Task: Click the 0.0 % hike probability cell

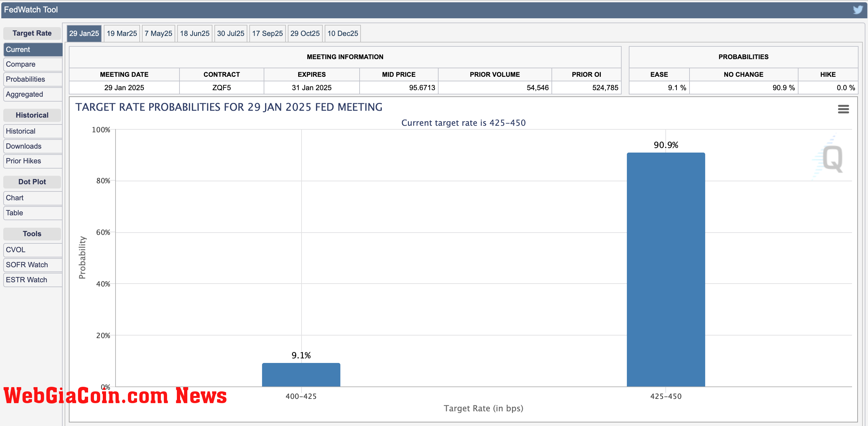Action: (x=828, y=88)
